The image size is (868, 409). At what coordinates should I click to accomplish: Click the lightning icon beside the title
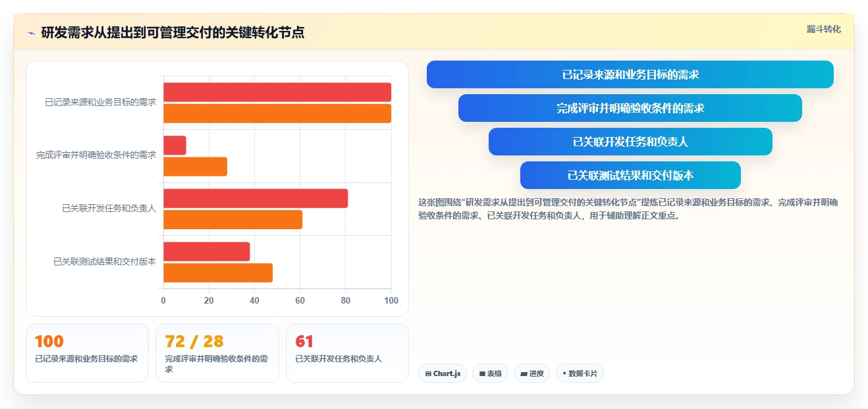click(x=31, y=33)
